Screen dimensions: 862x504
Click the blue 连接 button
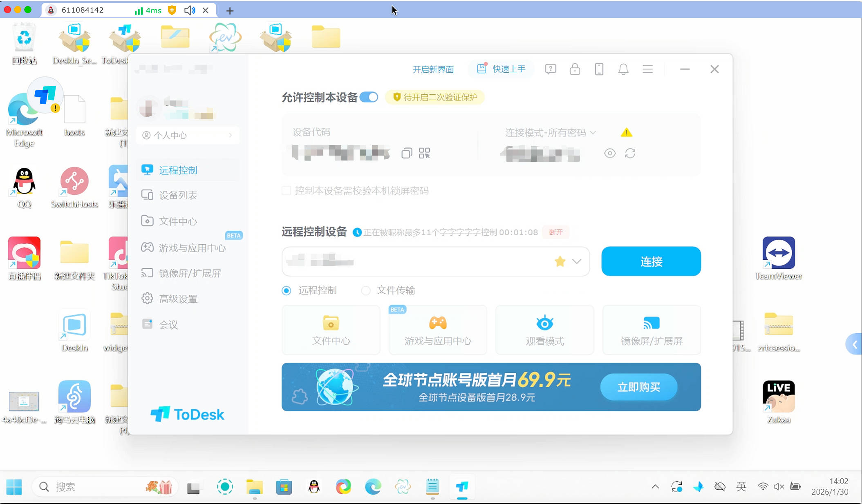click(651, 261)
